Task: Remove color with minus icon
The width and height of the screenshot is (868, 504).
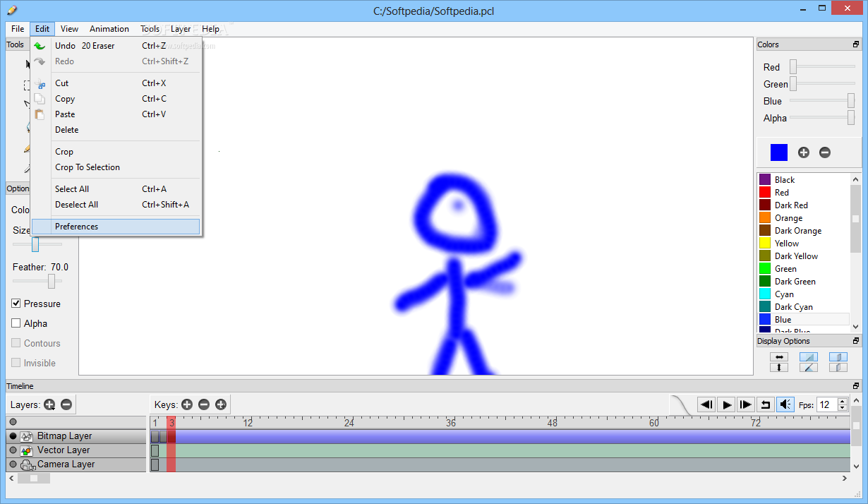Action: (x=825, y=152)
